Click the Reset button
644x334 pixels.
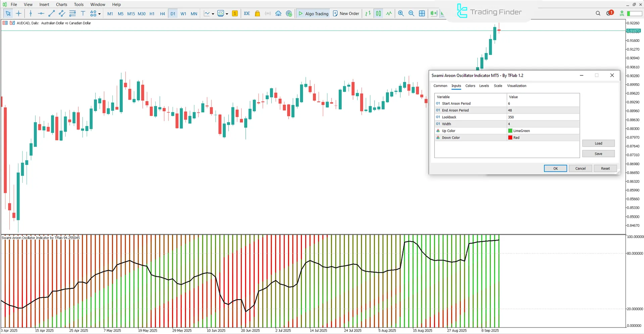coord(605,168)
